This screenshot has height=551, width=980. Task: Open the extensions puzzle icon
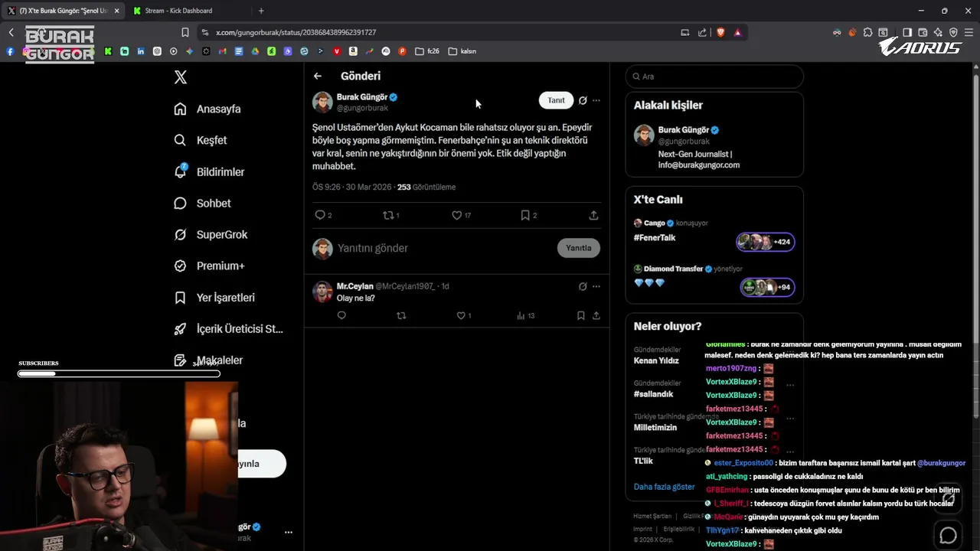[867, 32]
